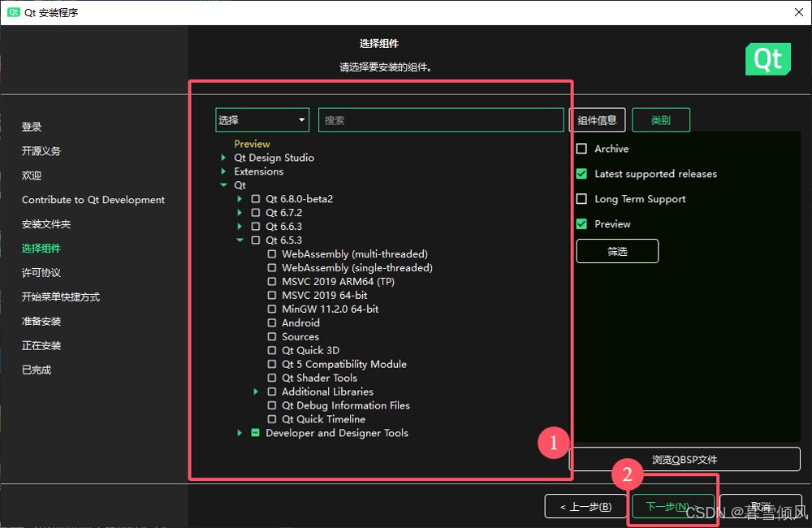This screenshot has height=528, width=812.
Task: Check the Qt 6.8.0-beta2 checkbox
Action: pyautogui.click(x=255, y=198)
